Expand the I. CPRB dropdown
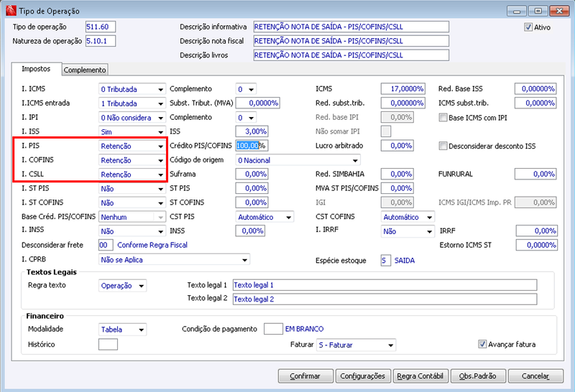This screenshot has height=392, width=575. tap(174, 260)
